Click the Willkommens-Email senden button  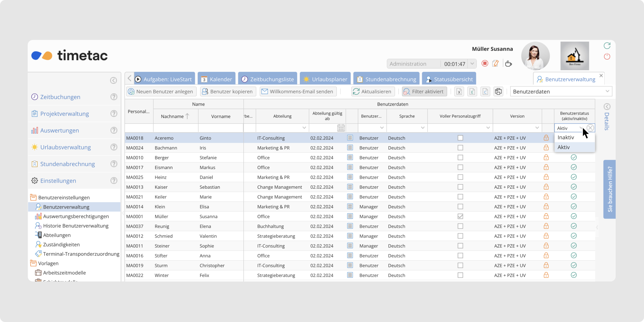tap(298, 91)
